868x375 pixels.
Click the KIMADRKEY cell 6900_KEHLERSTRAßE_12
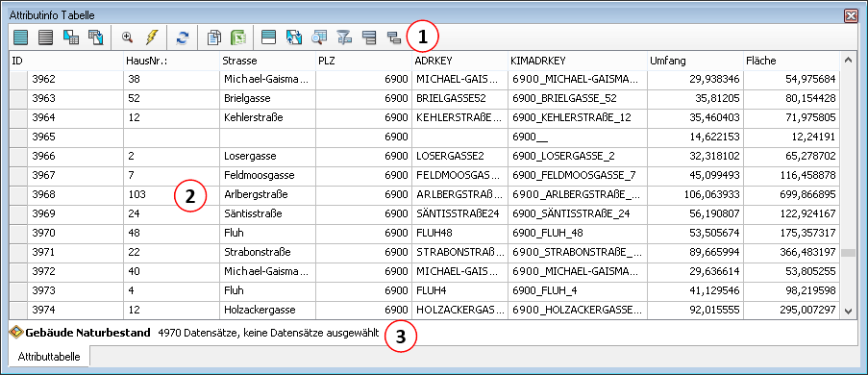578,118
